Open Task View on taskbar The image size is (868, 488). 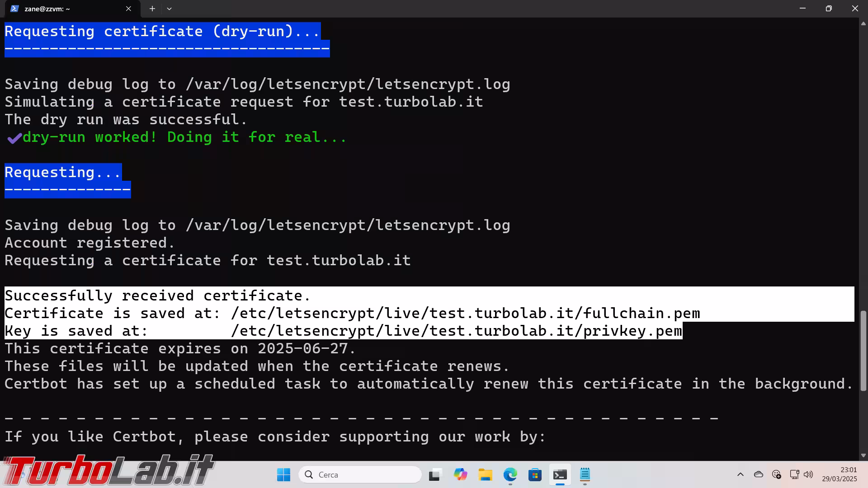point(435,475)
